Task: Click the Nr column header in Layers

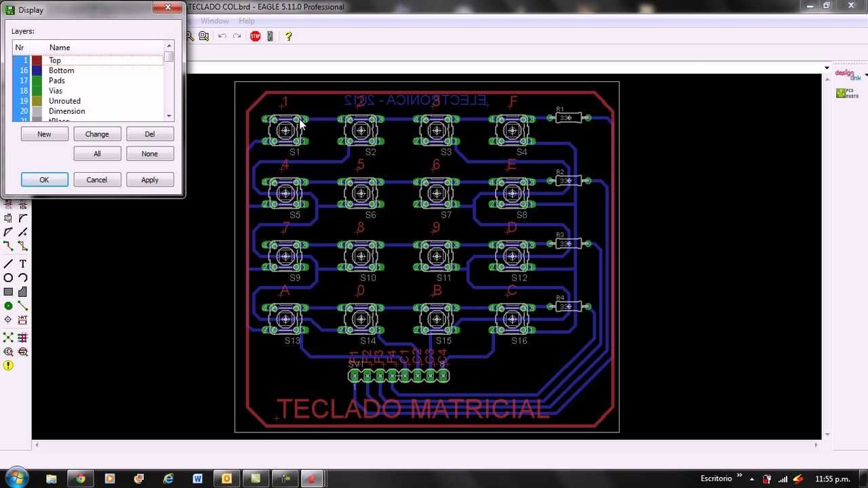Action: click(x=20, y=47)
